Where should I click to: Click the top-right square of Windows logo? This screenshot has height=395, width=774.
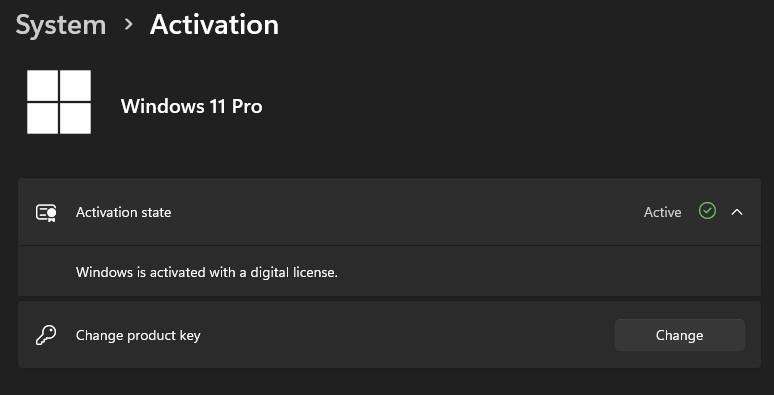tap(76, 85)
